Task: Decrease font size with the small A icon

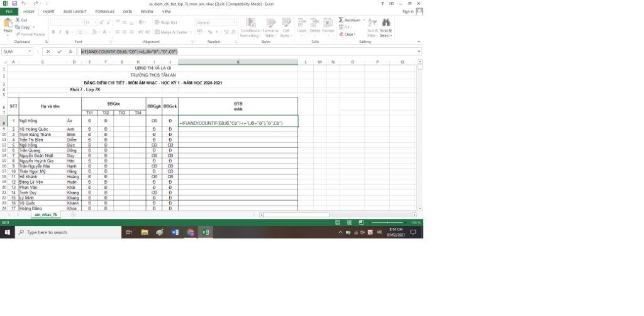Action: [x=108, y=23]
